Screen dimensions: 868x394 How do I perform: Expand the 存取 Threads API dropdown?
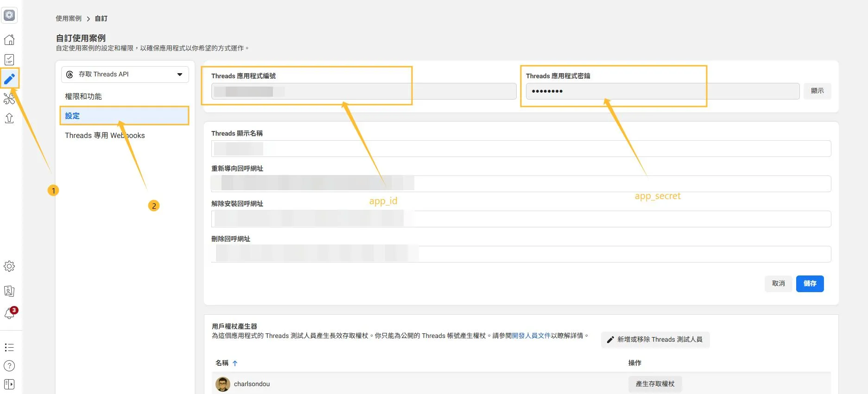point(125,74)
